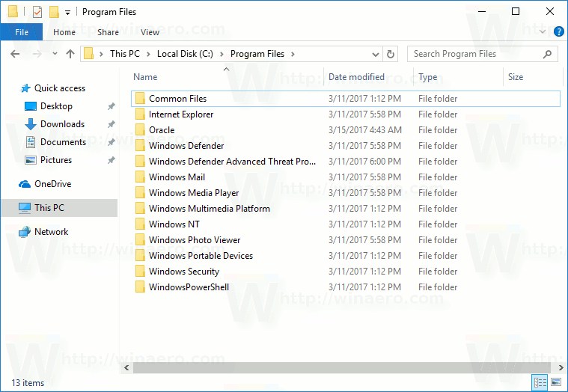Select Program Files breadcrumb segment
Screen dimensions: 568x392
click(x=257, y=54)
